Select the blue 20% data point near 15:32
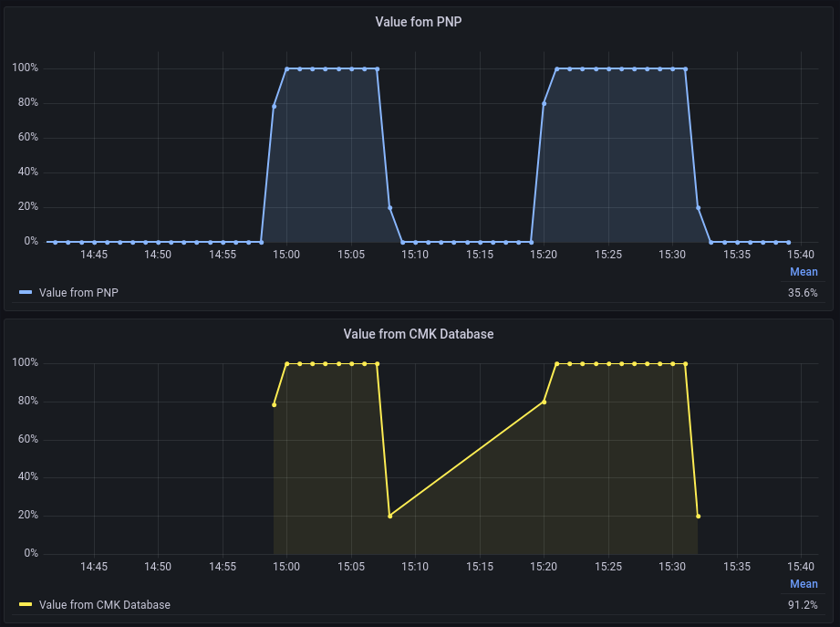 698,208
